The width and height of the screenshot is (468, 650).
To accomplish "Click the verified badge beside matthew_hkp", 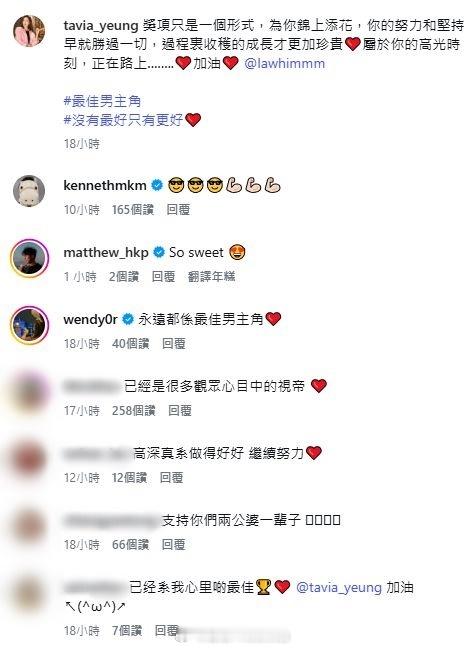I will click(159, 252).
